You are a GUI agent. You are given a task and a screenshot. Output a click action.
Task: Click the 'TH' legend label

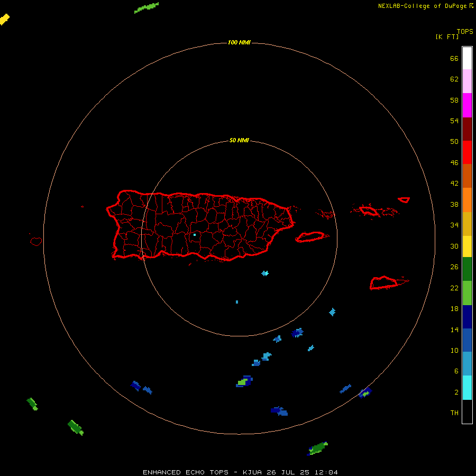pyautogui.click(x=454, y=413)
